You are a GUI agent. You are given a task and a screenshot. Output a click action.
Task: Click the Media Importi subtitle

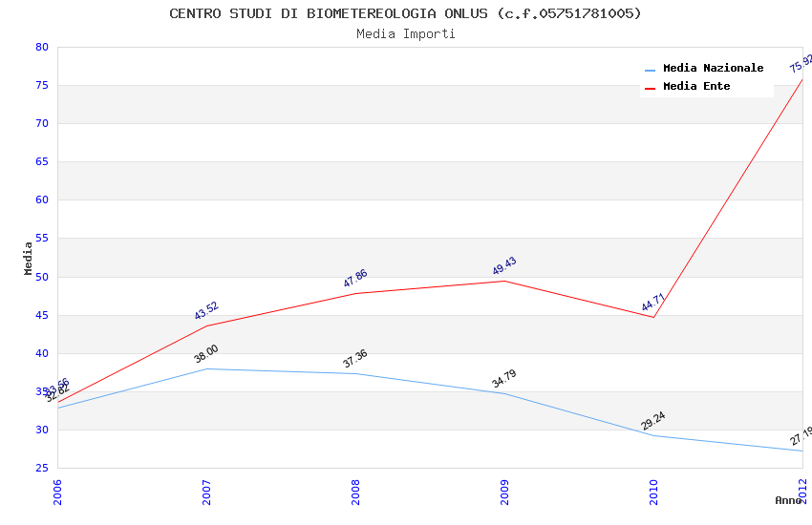tap(405, 33)
